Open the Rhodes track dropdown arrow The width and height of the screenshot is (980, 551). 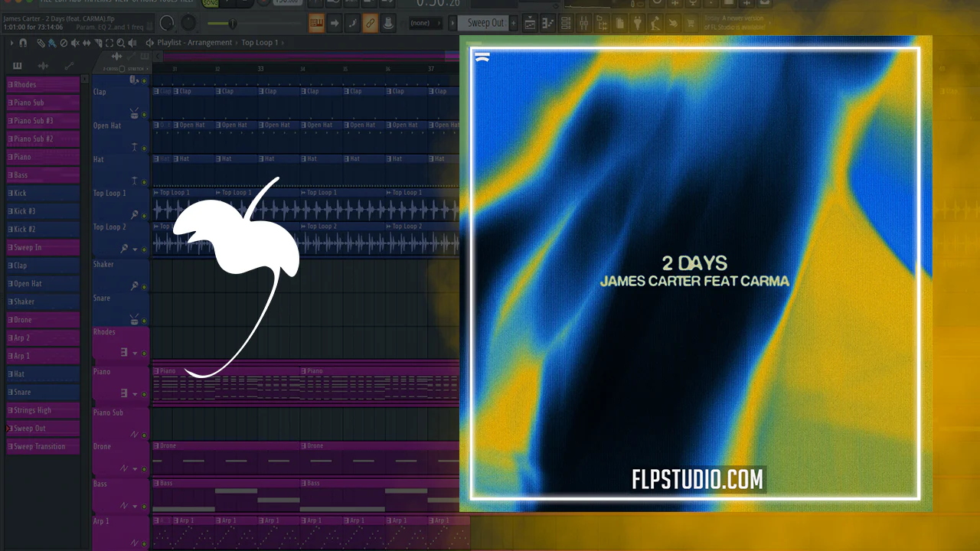click(136, 354)
